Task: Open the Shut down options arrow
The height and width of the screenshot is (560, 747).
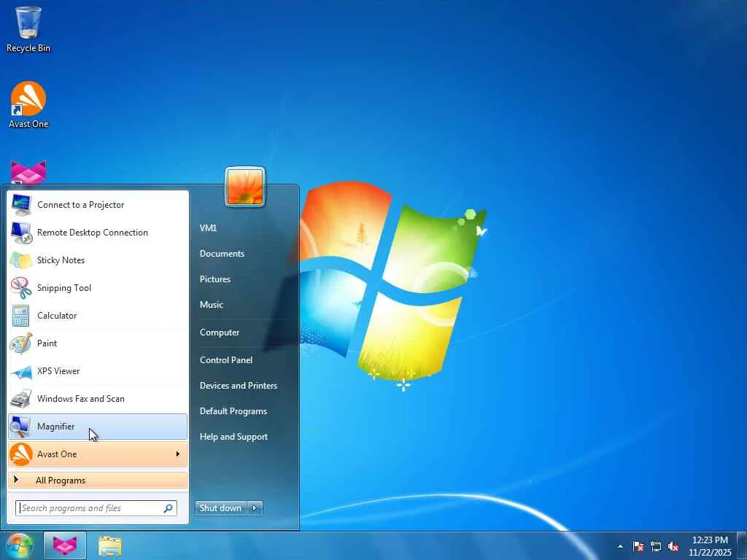Action: tap(255, 507)
